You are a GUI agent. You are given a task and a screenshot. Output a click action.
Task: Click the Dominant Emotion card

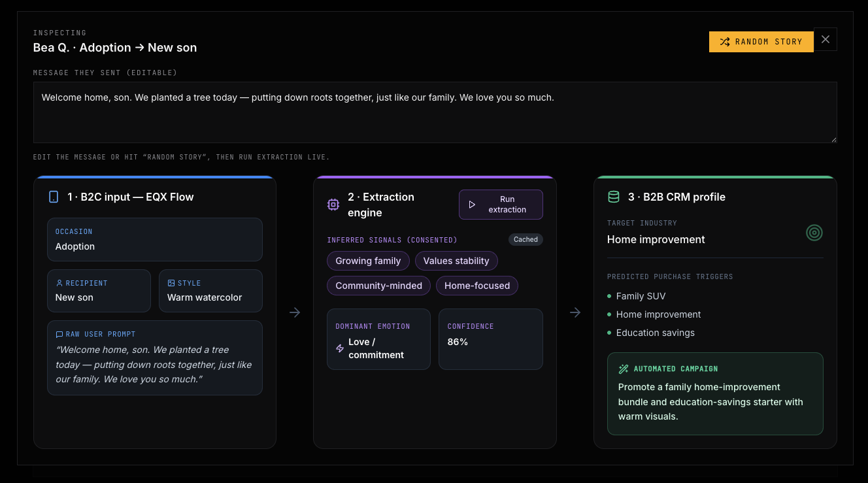(379, 339)
